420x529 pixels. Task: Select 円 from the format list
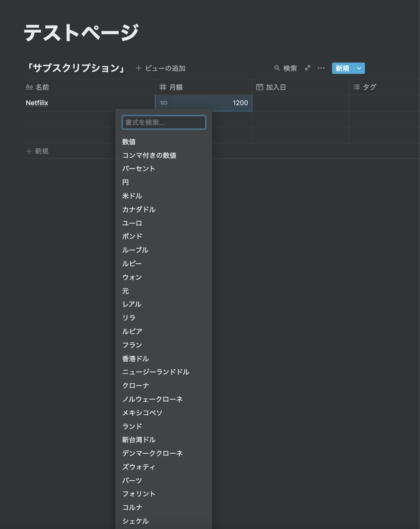coord(125,182)
